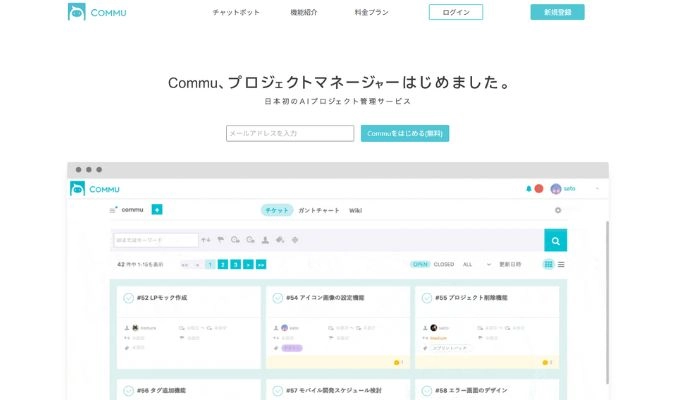Click the yellow comment count on ticket #54

point(398,362)
